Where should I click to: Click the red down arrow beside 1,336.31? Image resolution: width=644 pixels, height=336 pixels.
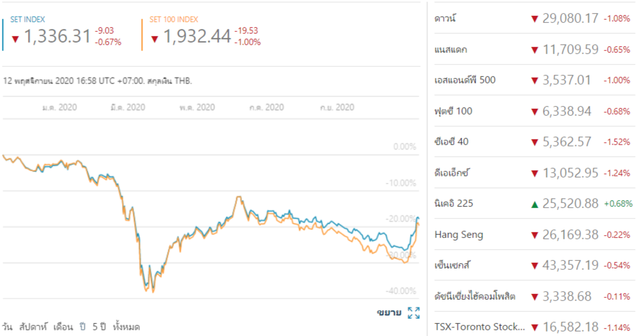click(15, 39)
